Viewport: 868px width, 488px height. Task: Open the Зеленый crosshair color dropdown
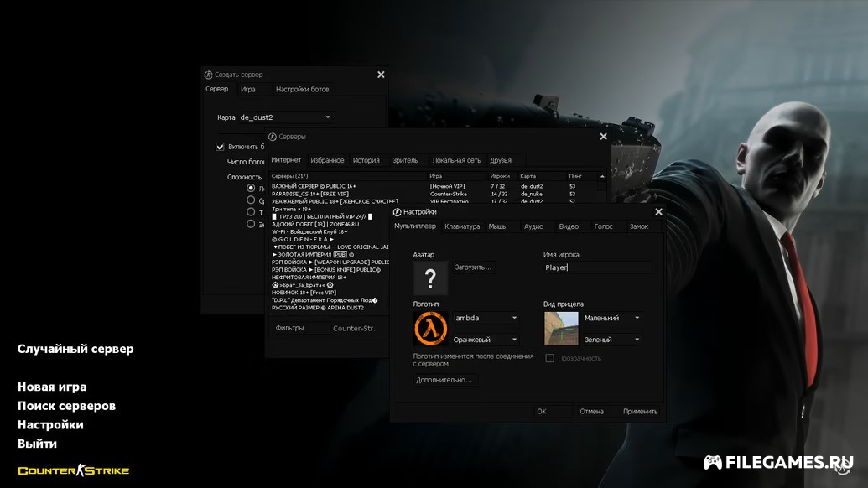612,340
